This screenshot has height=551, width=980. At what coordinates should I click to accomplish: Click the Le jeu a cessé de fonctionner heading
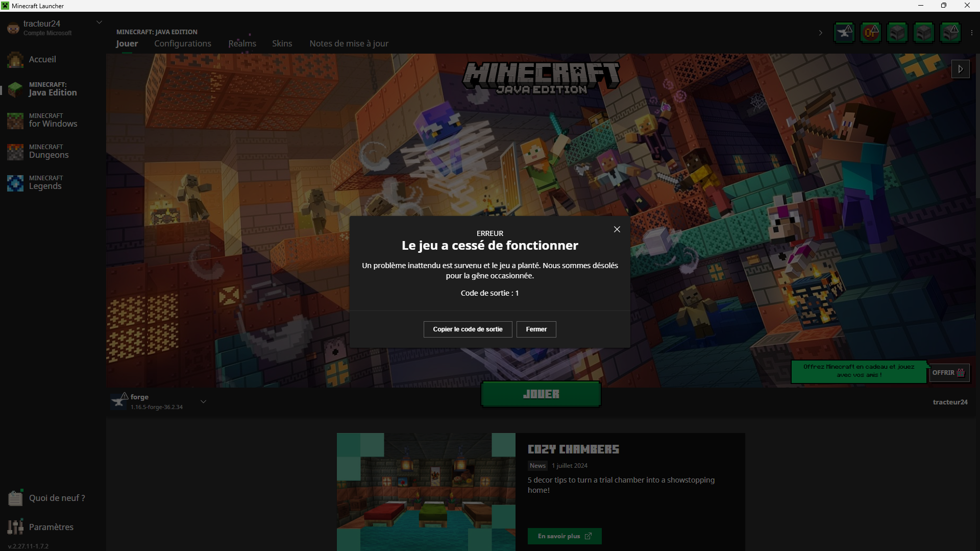490,246
